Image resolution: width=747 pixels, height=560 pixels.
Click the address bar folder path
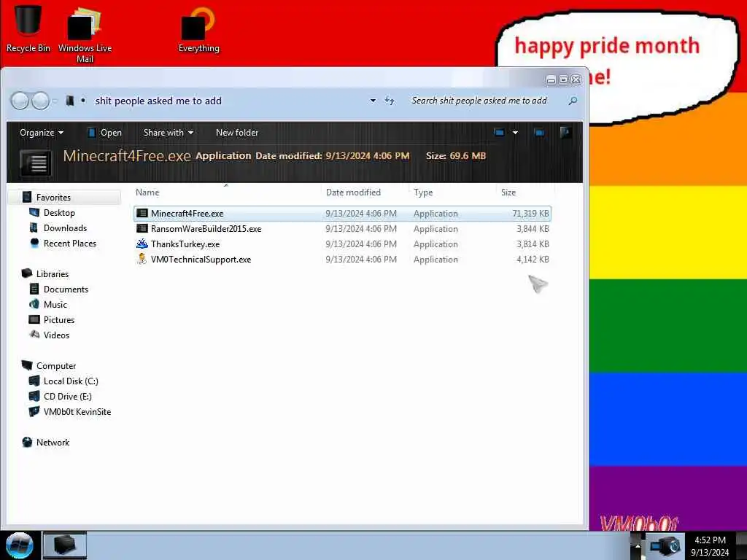click(x=158, y=101)
